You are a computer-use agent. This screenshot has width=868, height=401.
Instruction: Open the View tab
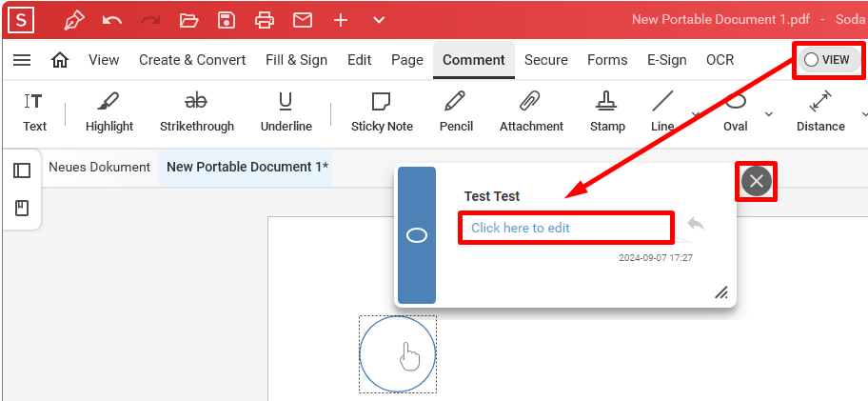[x=104, y=60]
